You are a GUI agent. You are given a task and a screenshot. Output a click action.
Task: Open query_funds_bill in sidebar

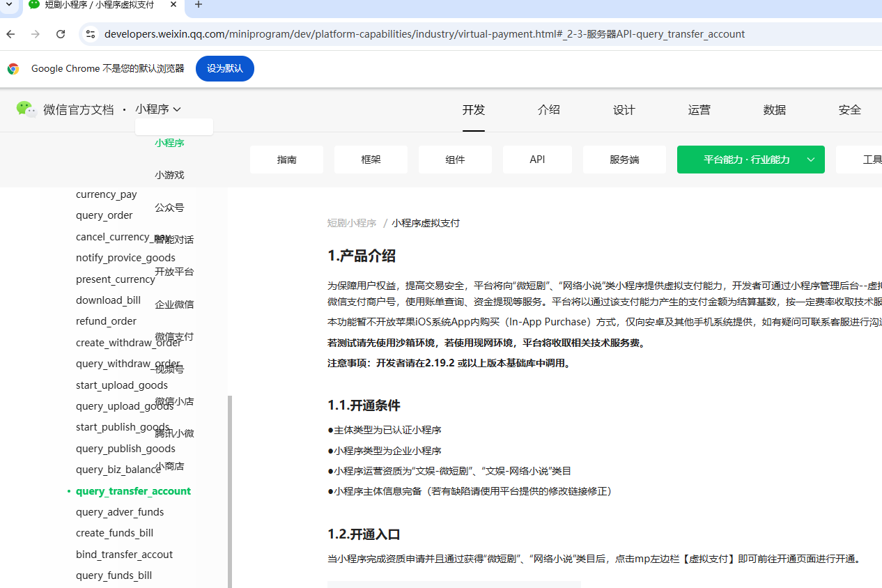(114, 575)
